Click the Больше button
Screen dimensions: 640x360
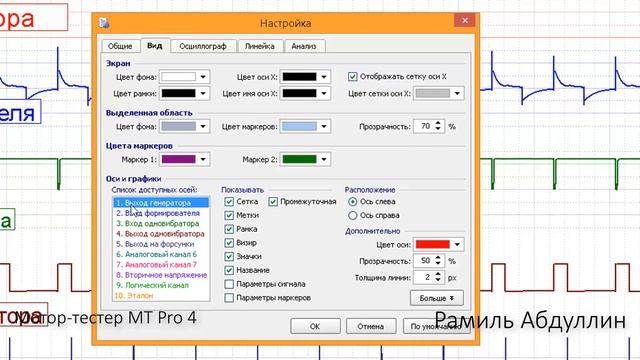[x=437, y=298]
